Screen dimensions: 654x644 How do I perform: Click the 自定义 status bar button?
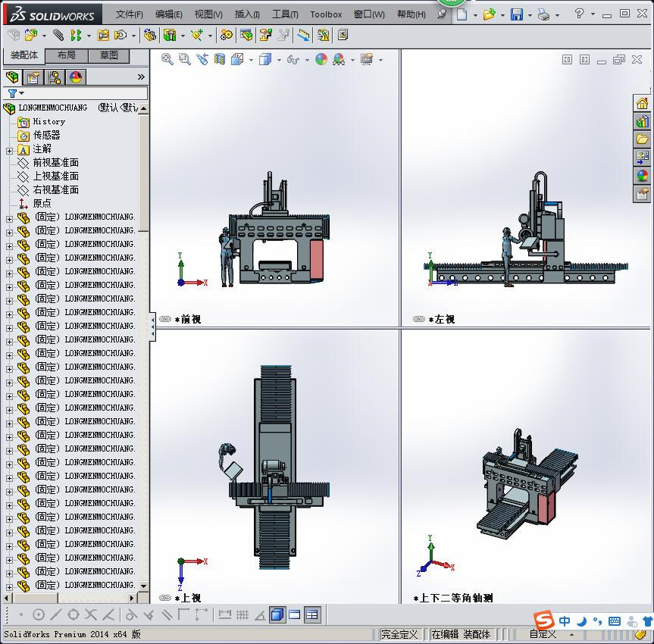pyautogui.click(x=543, y=634)
